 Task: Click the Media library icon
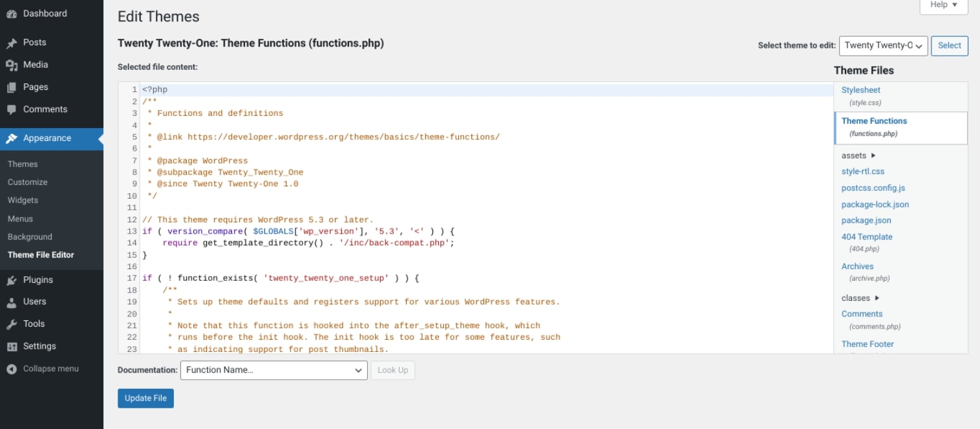click(12, 65)
